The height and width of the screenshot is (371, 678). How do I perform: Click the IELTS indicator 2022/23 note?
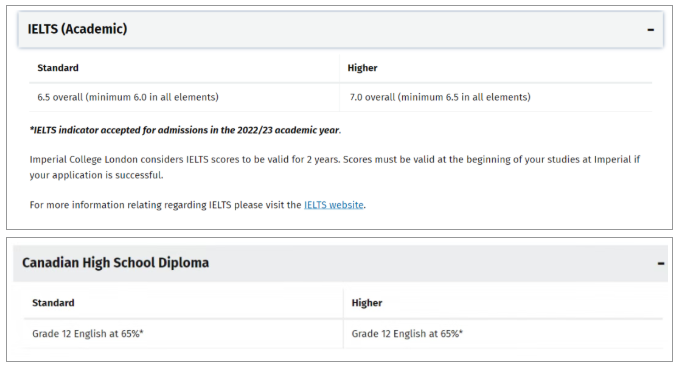point(185,130)
